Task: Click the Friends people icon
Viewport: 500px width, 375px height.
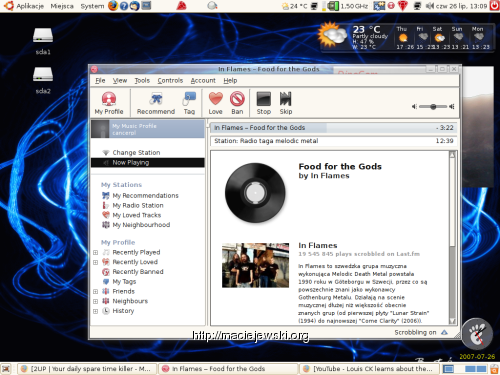Action: pos(106,291)
